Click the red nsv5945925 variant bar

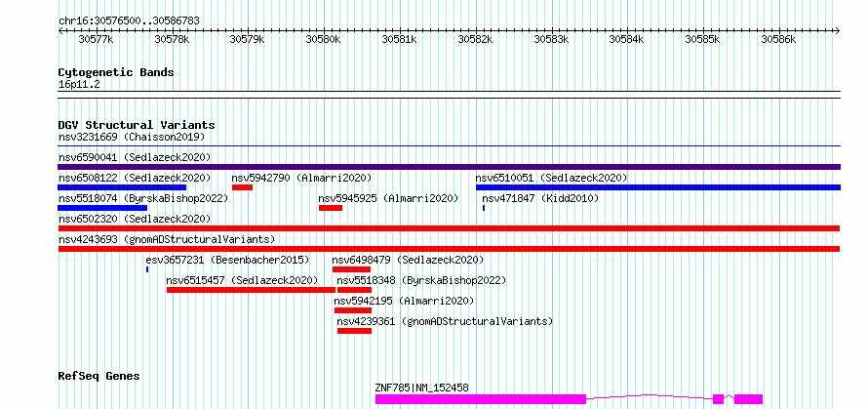[331, 208]
